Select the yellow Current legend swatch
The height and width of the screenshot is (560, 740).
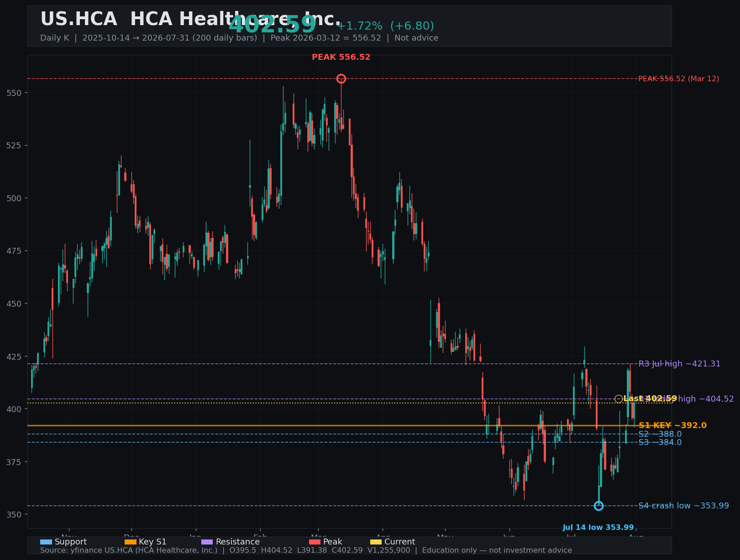coord(376,542)
